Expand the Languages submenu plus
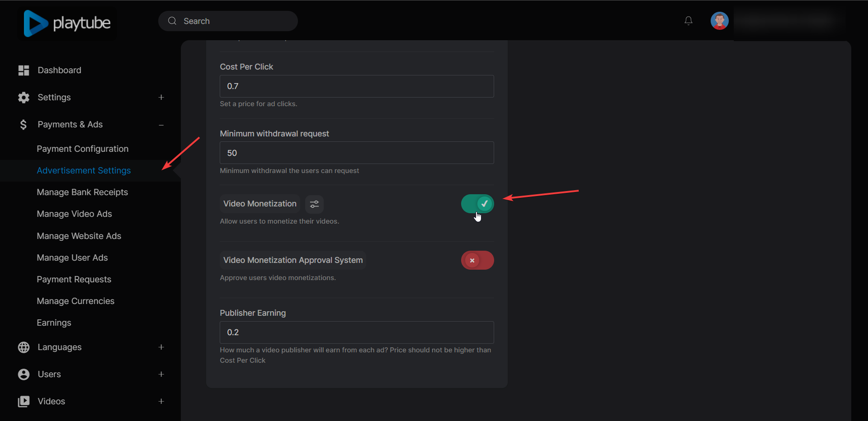 (x=161, y=347)
